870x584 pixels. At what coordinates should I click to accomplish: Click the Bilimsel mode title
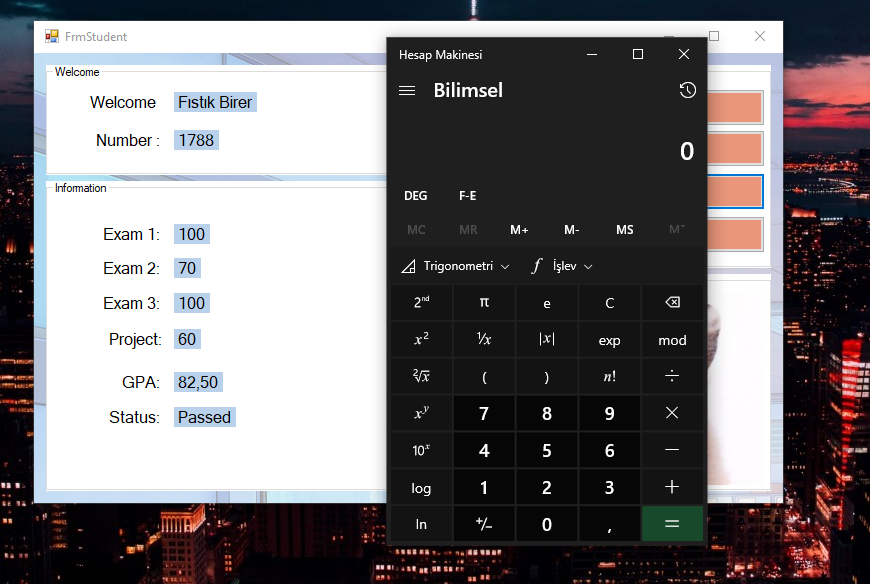coord(468,90)
